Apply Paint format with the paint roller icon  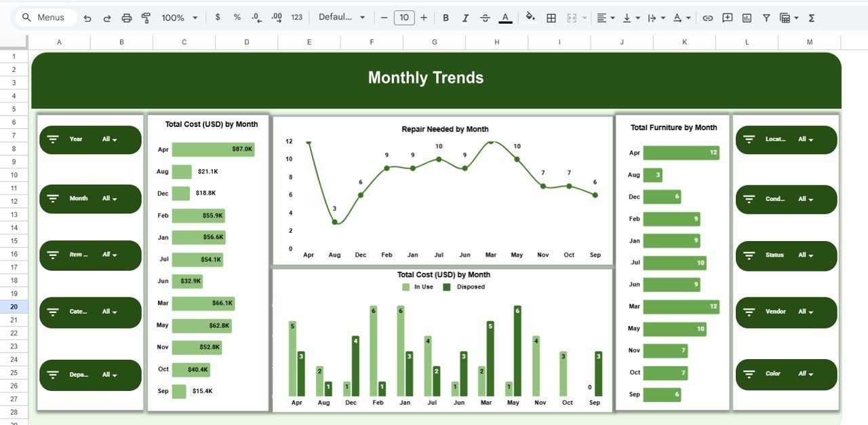pos(146,18)
